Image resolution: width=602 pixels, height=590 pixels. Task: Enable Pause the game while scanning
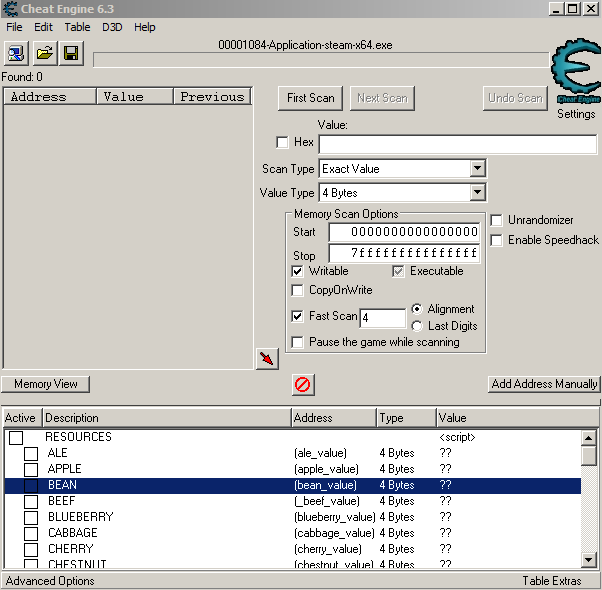(x=298, y=342)
